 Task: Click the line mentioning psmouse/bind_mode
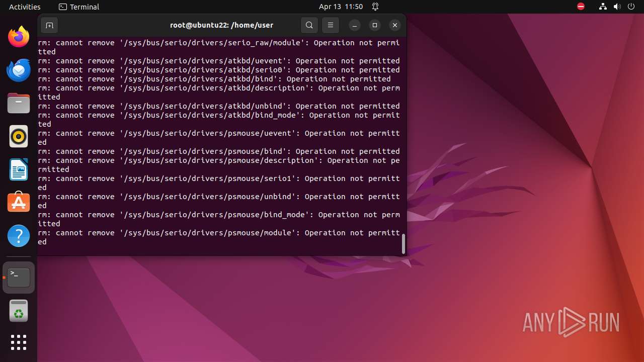point(219,219)
